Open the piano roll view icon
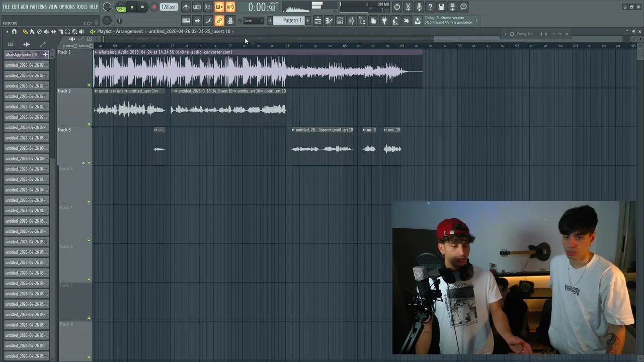 pyautogui.click(x=329, y=21)
